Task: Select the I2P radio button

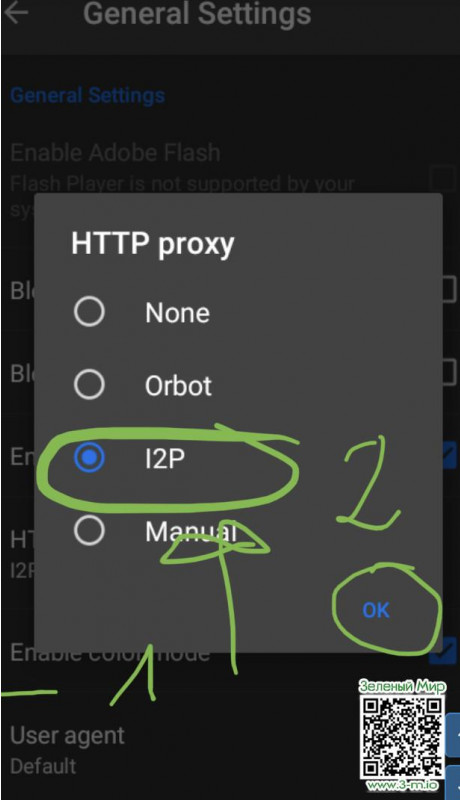Action: [89, 457]
